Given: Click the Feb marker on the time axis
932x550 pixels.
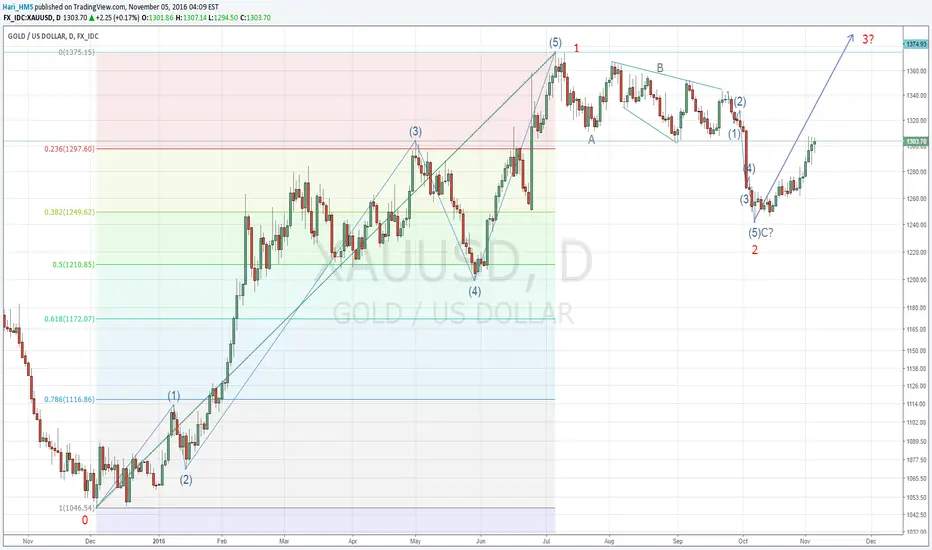Looking at the screenshot, I should (x=222, y=541).
